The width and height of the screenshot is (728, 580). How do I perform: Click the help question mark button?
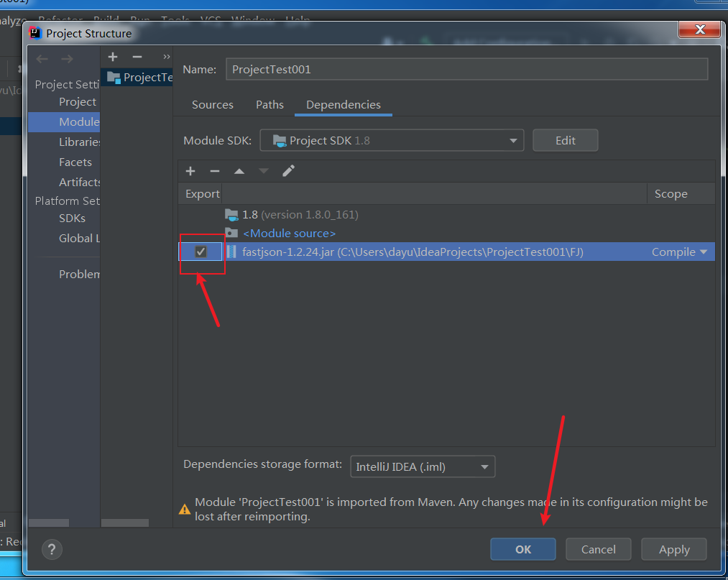pos(52,549)
